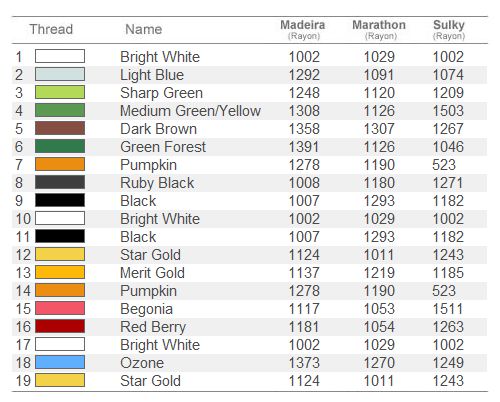Select row 19 Star Gold name
The height and width of the screenshot is (402, 500).
coord(150,381)
